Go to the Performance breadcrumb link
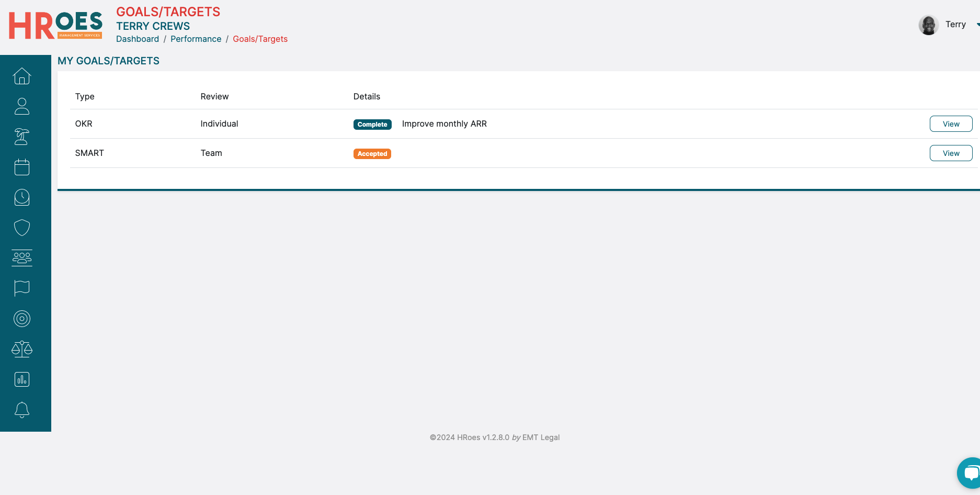980x495 pixels. point(196,39)
